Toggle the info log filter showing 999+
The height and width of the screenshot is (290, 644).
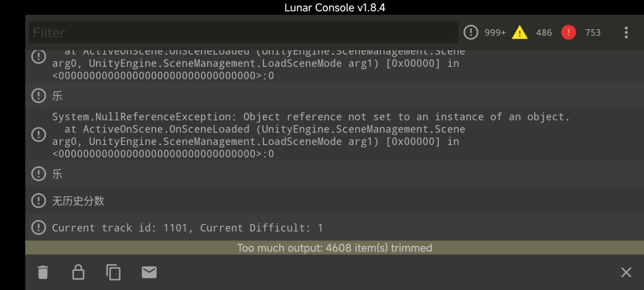(x=485, y=33)
